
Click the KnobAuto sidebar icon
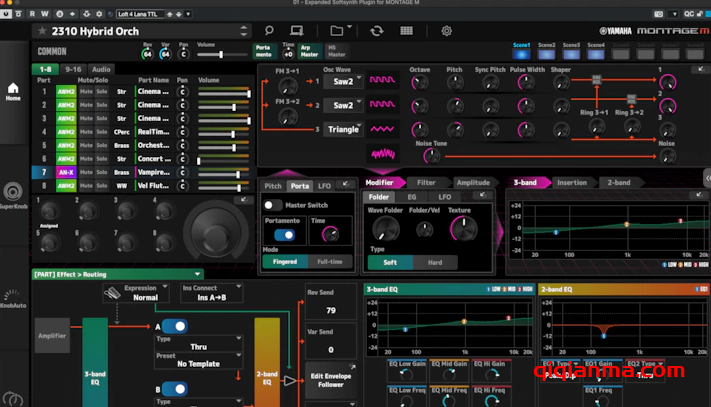[x=12, y=296]
